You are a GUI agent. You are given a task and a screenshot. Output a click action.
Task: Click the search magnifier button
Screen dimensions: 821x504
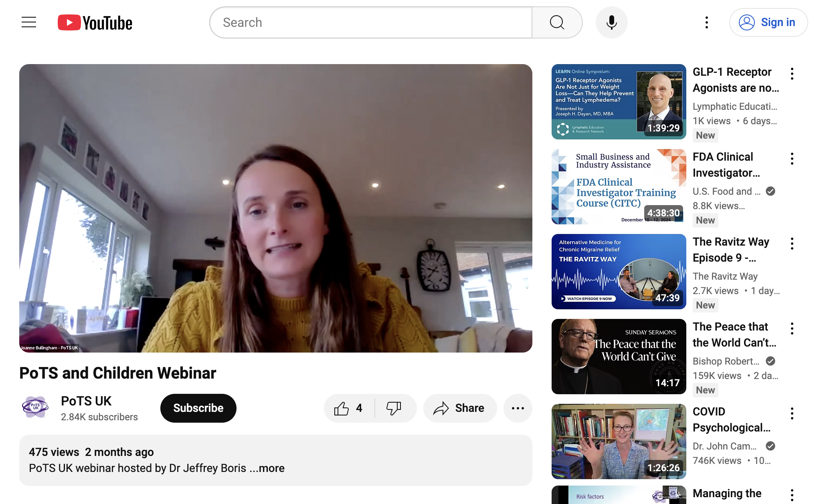point(557,22)
